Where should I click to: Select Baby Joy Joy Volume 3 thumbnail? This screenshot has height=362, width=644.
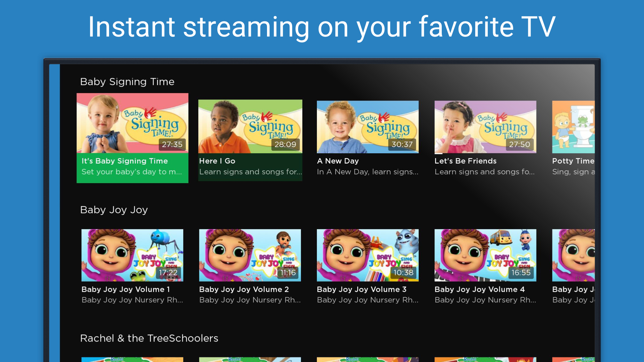click(367, 255)
